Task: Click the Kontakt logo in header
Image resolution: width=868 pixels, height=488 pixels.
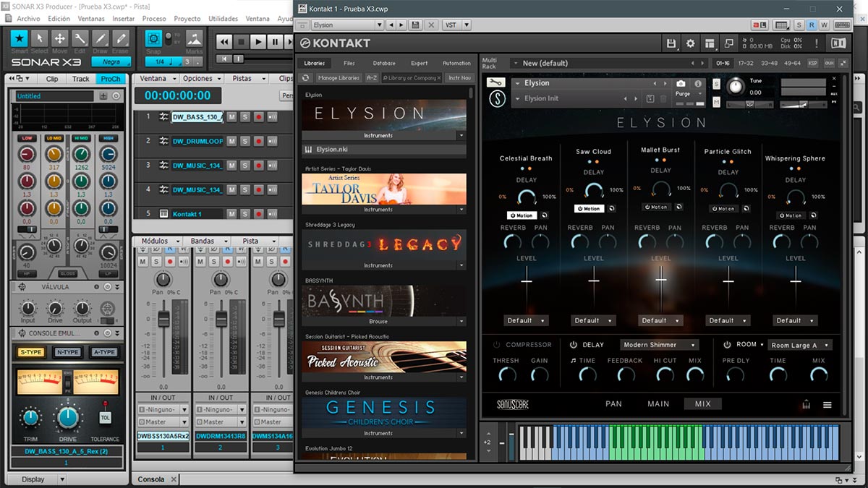Action: [335, 43]
